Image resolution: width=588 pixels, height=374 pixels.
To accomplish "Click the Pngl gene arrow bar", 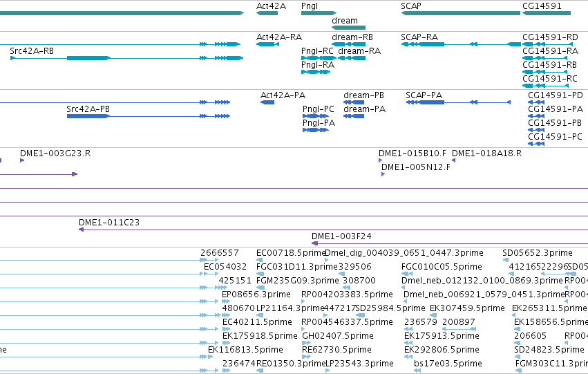I will coord(319,13).
